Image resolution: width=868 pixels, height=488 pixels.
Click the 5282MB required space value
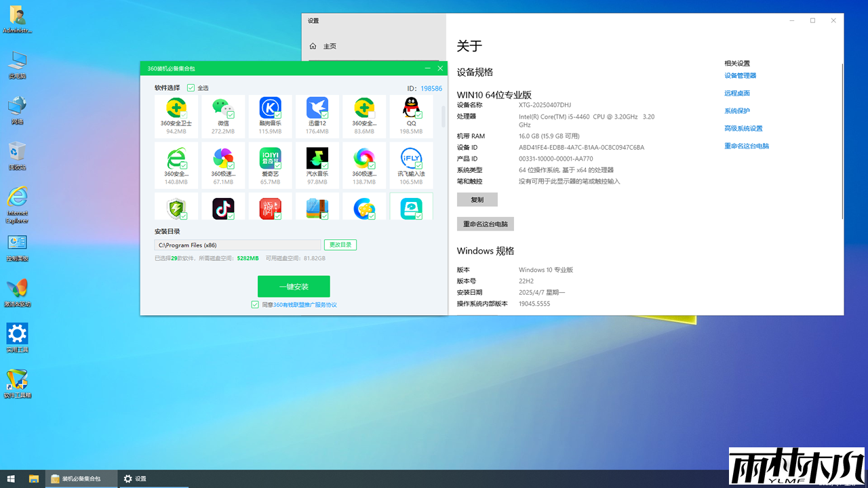(248, 258)
